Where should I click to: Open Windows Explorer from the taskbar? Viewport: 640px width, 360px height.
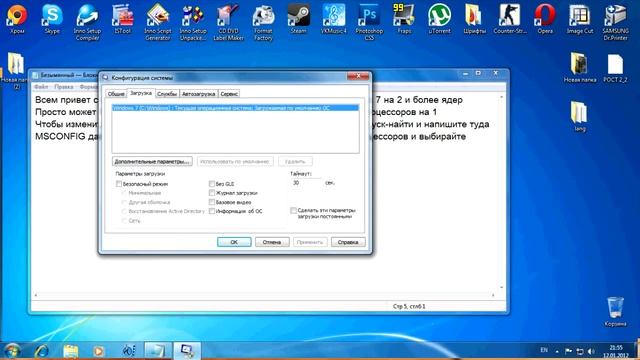(x=71, y=351)
